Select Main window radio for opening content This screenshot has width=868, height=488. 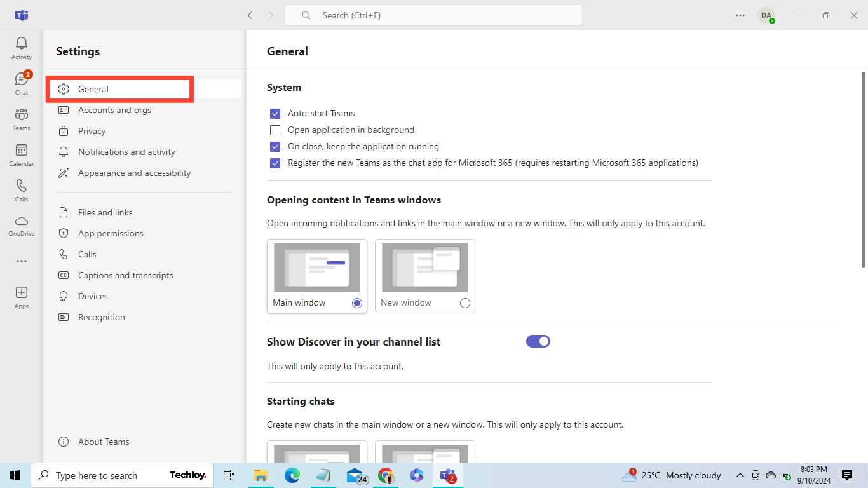[x=357, y=303]
